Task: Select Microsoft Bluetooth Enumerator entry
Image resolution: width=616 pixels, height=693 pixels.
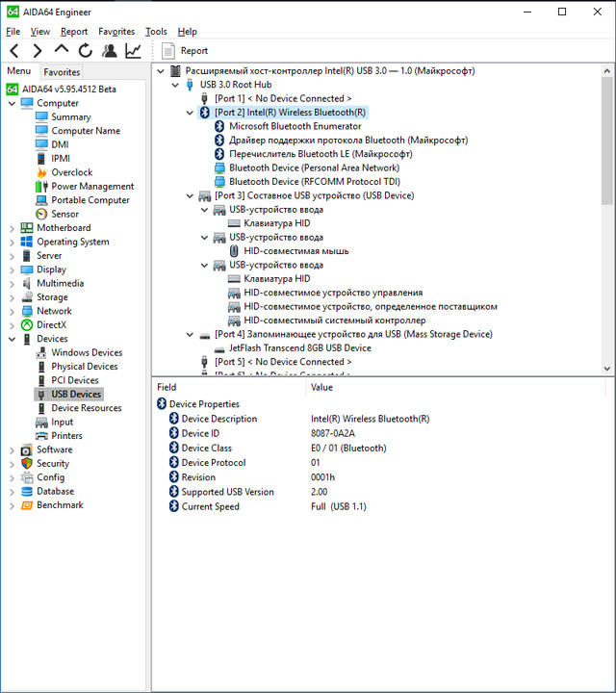Action: pos(295,126)
